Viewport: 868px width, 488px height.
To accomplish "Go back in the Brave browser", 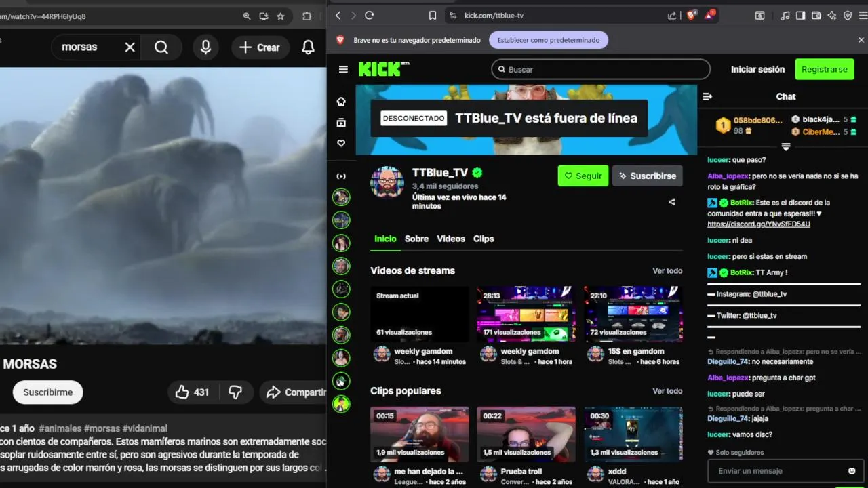I will [x=337, y=16].
